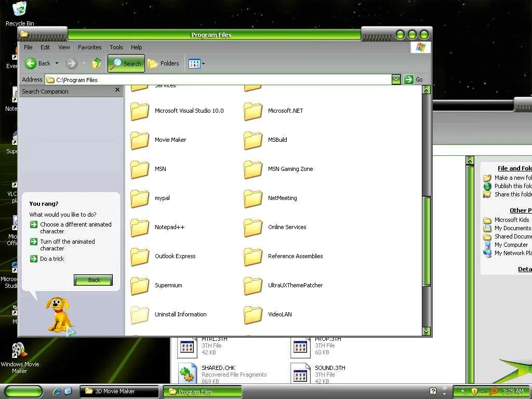Select PROP.3TH file in 3D Movie Maker window

(316, 347)
